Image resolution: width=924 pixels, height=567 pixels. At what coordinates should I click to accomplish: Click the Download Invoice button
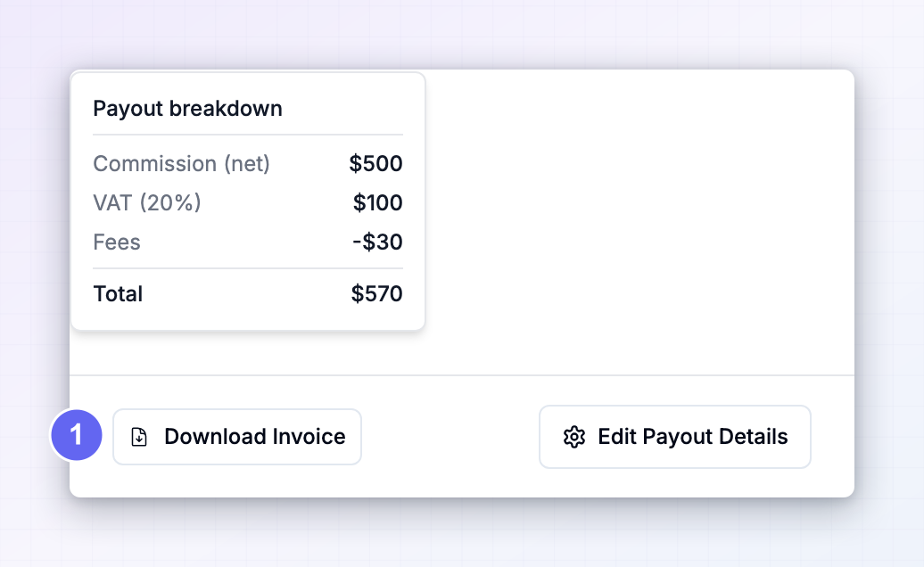(237, 437)
